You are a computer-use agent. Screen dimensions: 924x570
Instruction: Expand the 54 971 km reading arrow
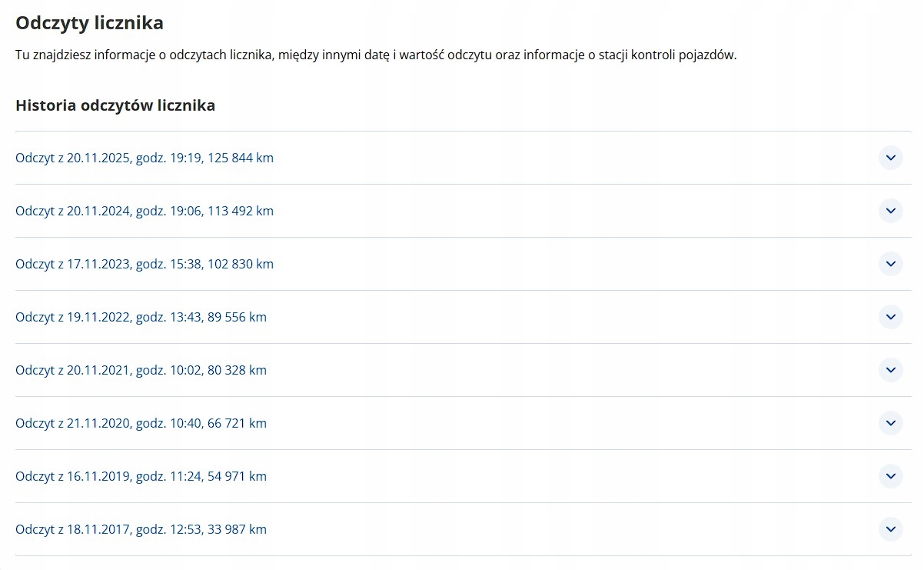[x=890, y=476]
